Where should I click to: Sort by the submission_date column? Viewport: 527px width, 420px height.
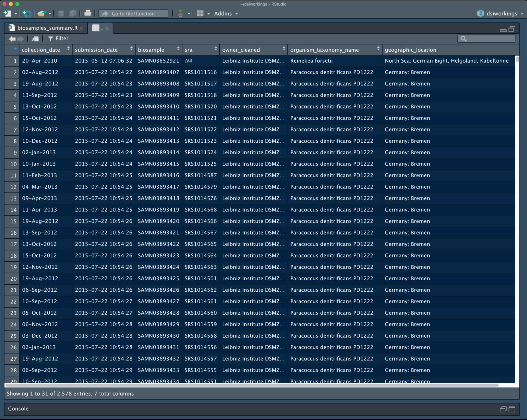(x=104, y=50)
